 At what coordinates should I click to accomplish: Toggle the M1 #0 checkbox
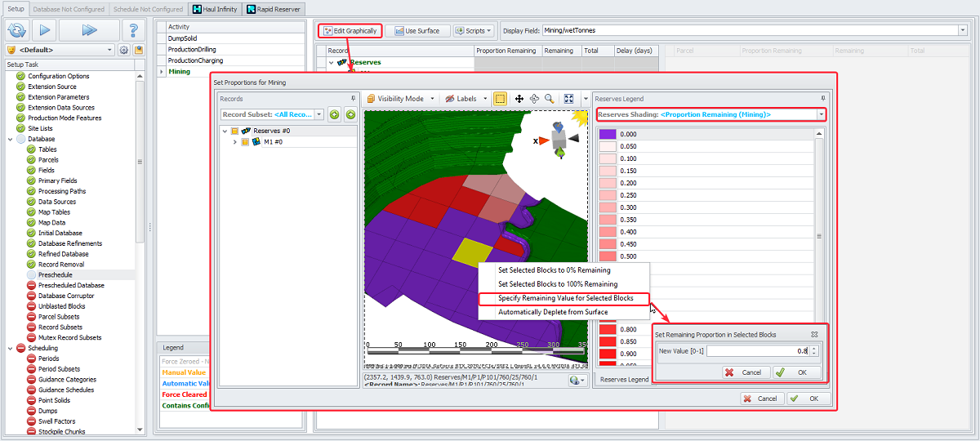click(x=244, y=142)
